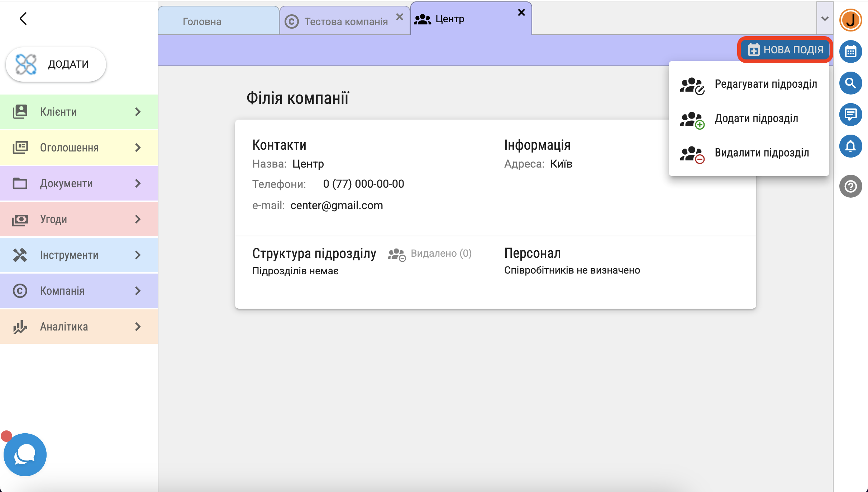This screenshot has height=492, width=868.
Task: Open the live chat bubble widget
Action: [25, 454]
